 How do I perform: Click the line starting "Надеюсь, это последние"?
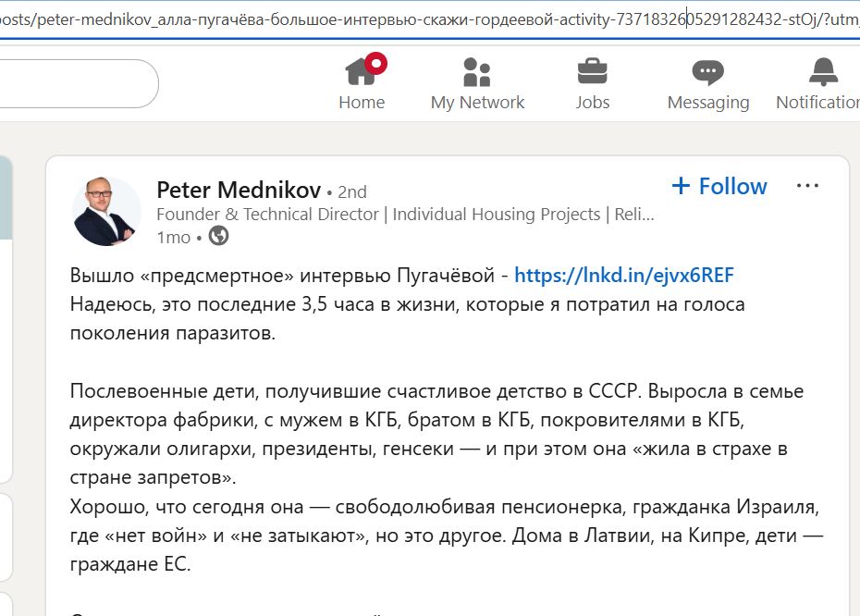[407, 303]
